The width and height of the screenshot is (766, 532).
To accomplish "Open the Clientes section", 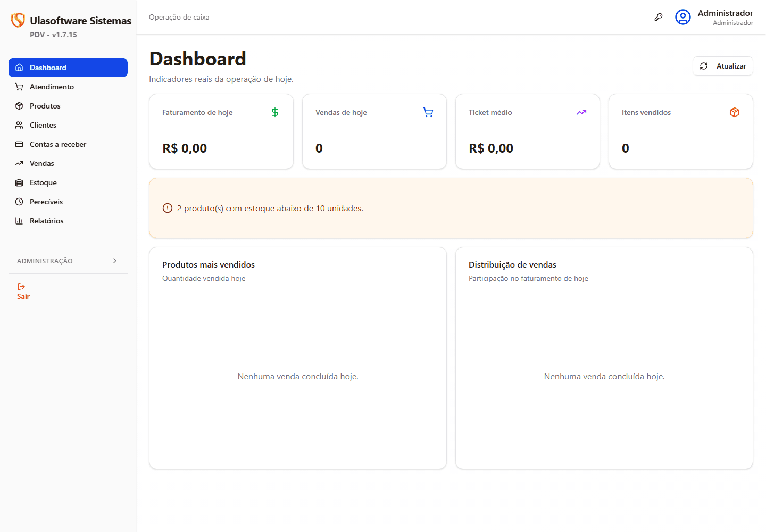I will (68, 125).
